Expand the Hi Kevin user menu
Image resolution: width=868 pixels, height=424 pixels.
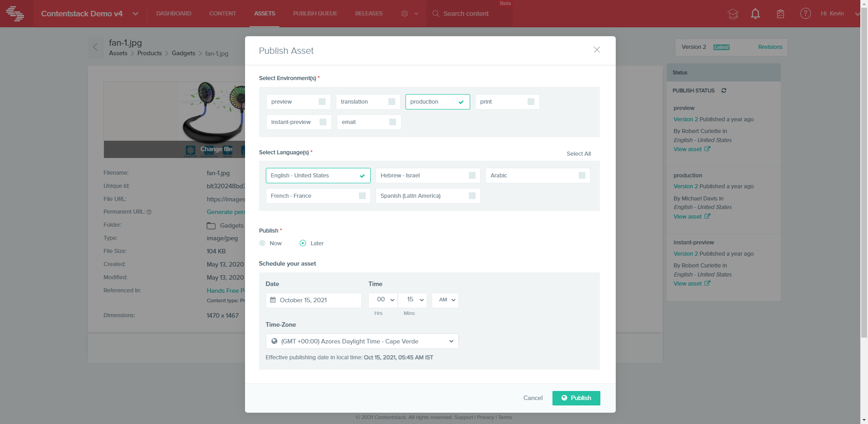click(x=858, y=14)
